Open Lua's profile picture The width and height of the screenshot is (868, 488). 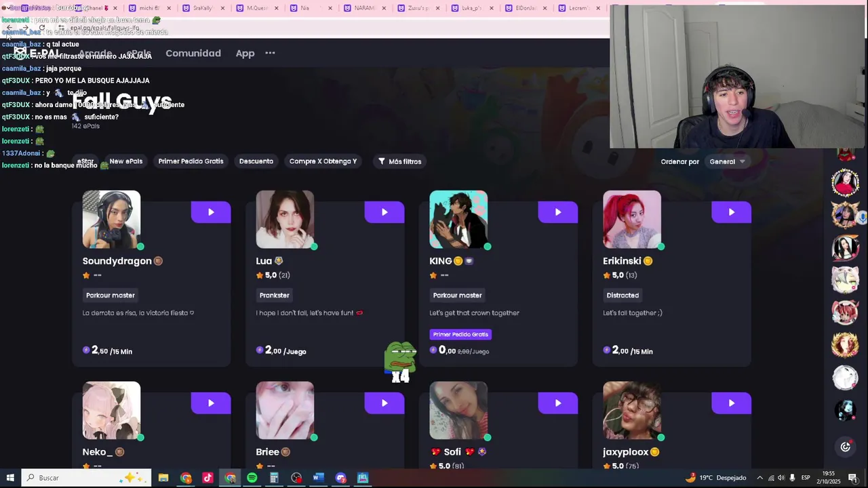tap(285, 220)
